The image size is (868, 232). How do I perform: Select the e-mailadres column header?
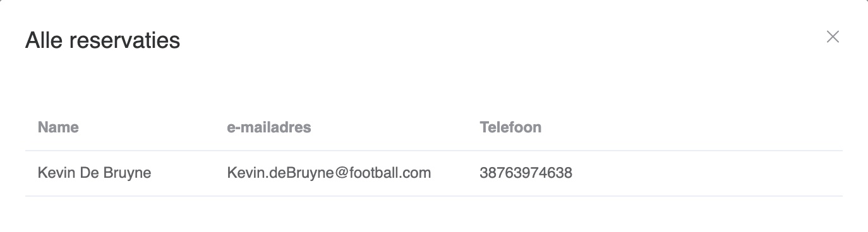click(269, 127)
